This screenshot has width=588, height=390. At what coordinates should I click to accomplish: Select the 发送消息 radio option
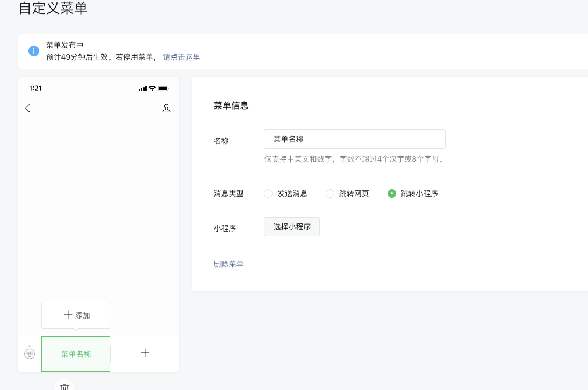click(268, 193)
